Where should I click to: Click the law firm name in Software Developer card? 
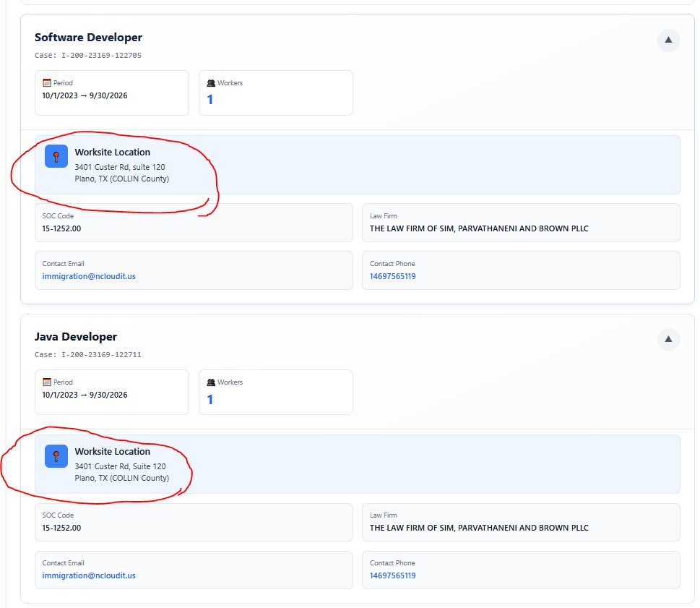click(479, 228)
